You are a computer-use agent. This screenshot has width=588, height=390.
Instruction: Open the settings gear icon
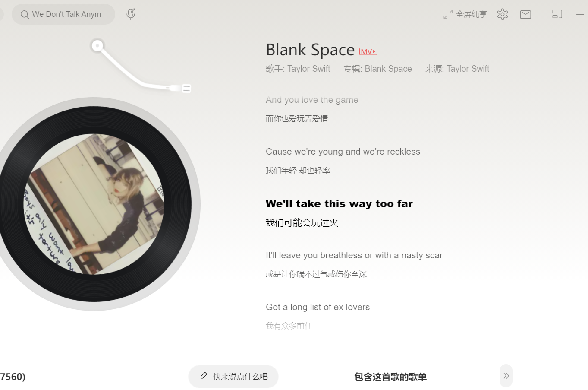[503, 14]
